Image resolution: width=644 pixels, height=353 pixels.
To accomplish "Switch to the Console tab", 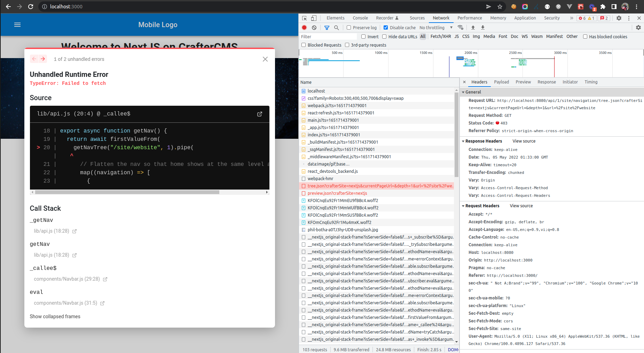I will (360, 18).
